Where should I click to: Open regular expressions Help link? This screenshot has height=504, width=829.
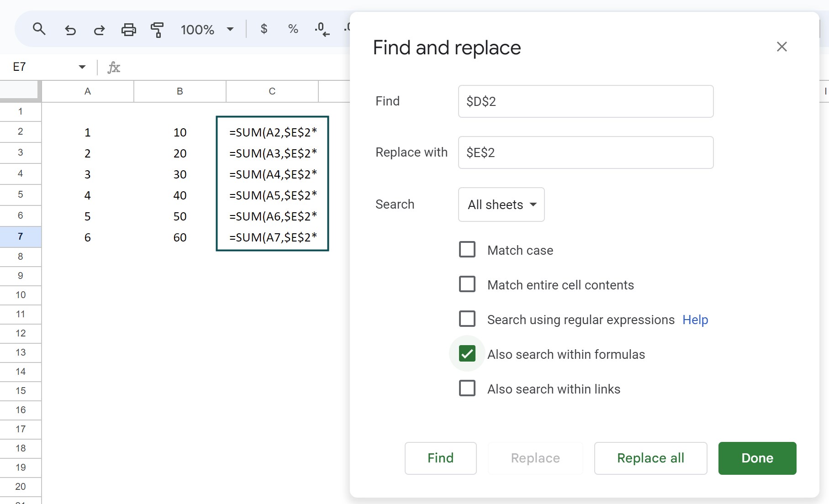point(695,320)
